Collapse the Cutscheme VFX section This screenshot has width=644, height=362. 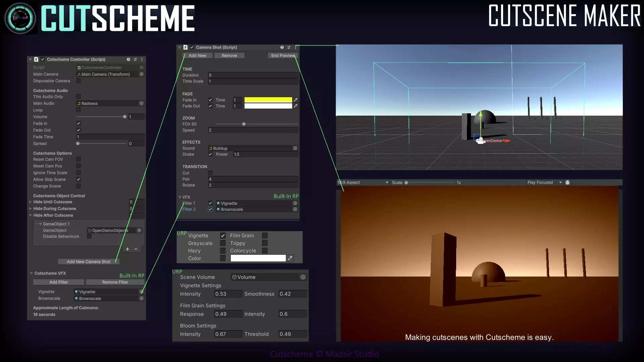pos(31,273)
